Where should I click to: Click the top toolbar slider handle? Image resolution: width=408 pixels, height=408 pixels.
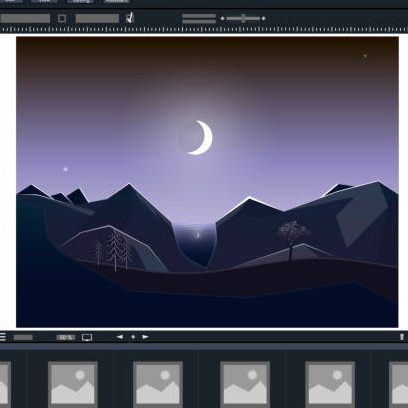[x=244, y=18]
